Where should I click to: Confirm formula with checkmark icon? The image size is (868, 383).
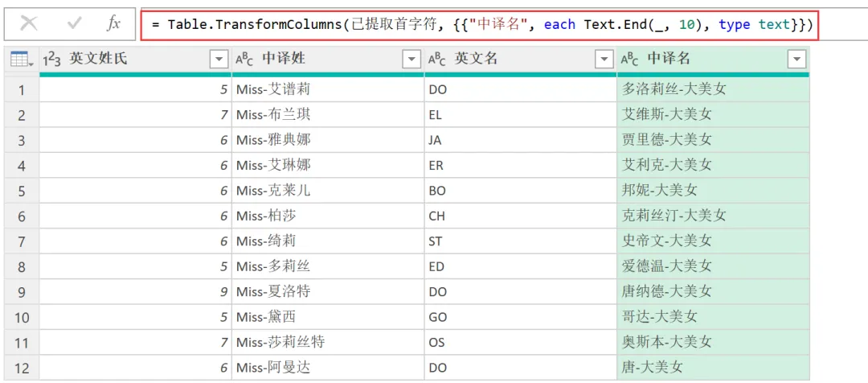[x=74, y=23]
